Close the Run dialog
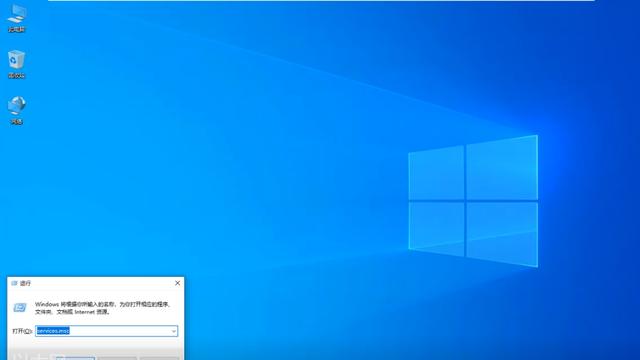640x360 pixels. coord(178,283)
